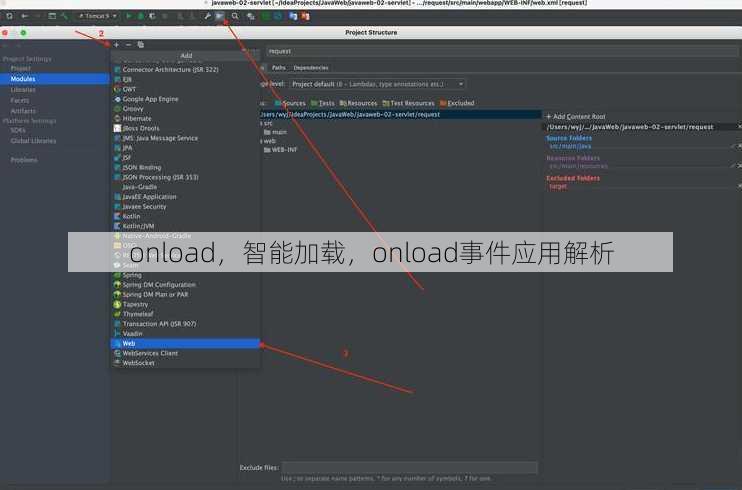Click the Project Structure toolbar icon
The height and width of the screenshot is (490, 742).
click(x=220, y=16)
